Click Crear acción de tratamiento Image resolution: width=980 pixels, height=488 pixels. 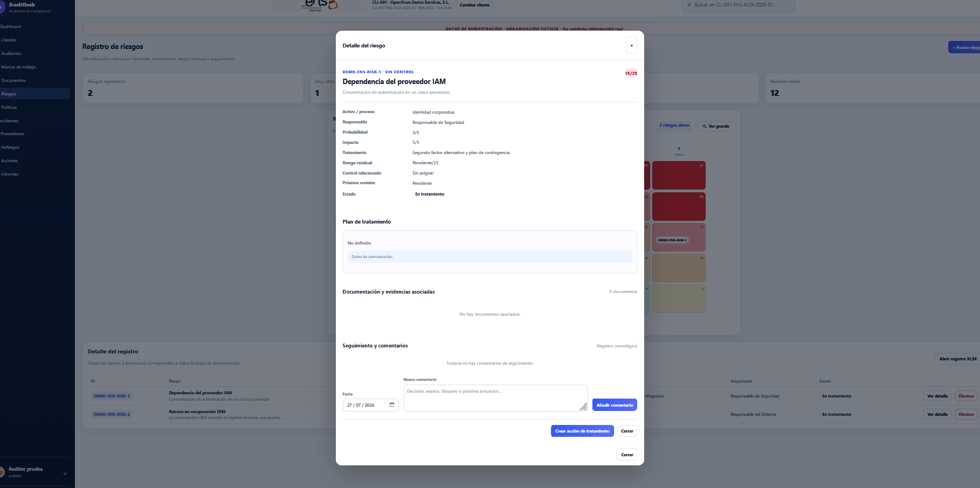582,431
